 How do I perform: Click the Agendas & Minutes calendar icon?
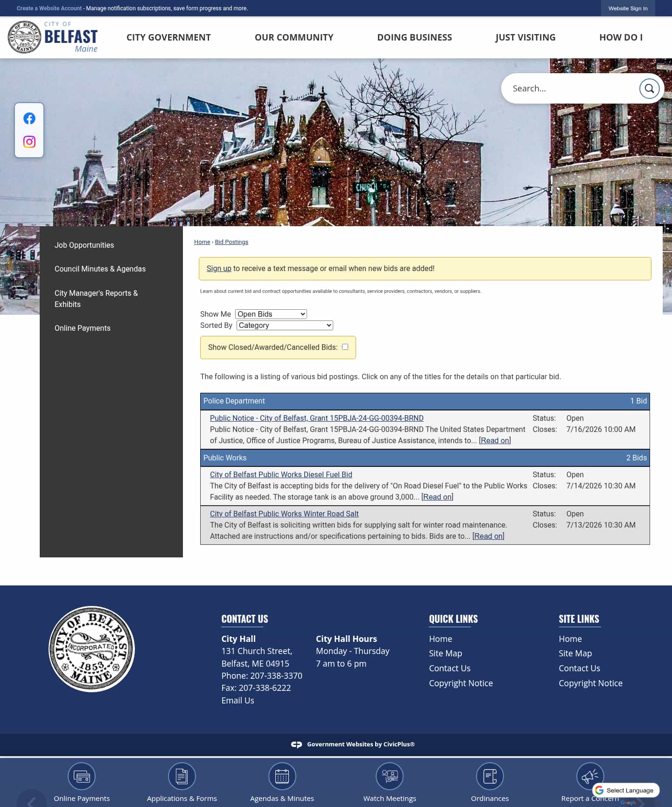(282, 776)
